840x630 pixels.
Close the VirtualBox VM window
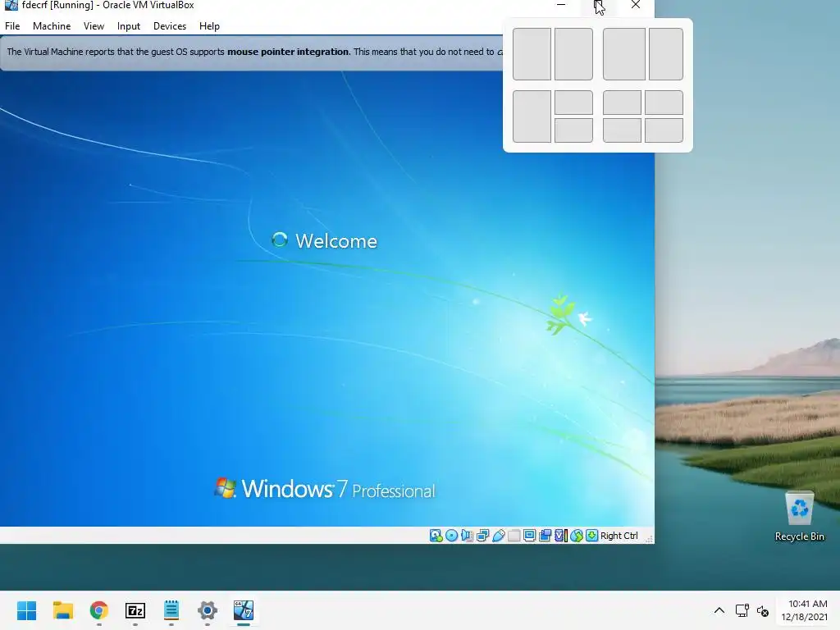(x=636, y=5)
